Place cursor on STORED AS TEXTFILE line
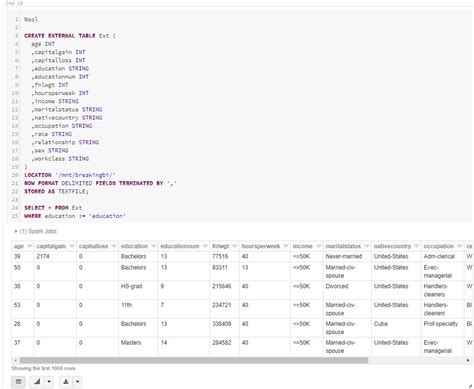This screenshot has width=474, height=389. point(56,191)
